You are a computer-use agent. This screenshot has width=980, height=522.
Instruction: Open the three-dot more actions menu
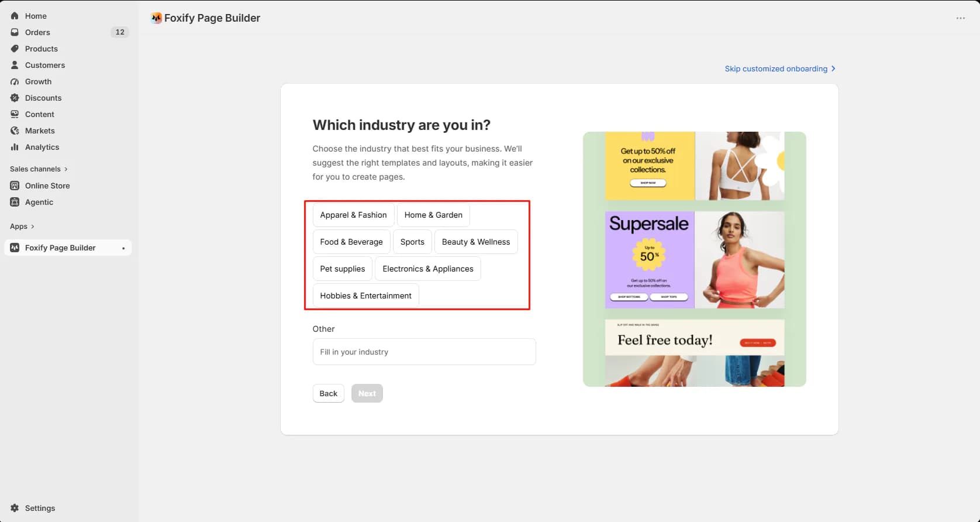pyautogui.click(x=960, y=18)
